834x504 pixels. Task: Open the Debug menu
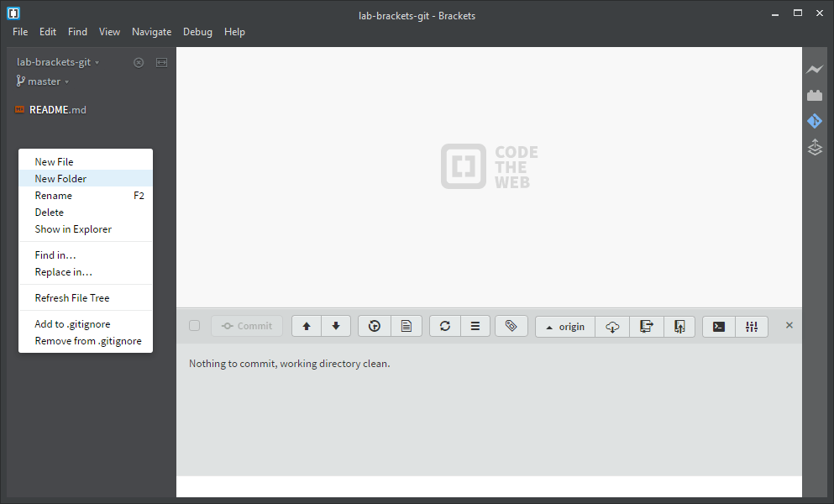[198, 32]
